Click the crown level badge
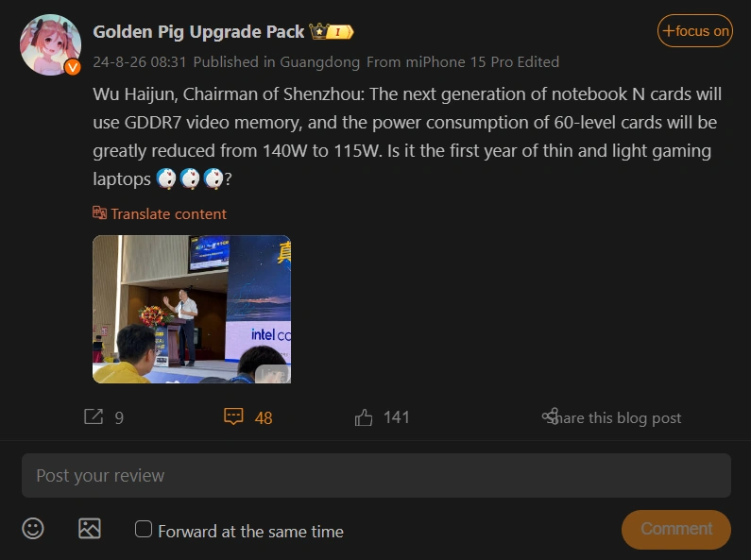 click(332, 32)
